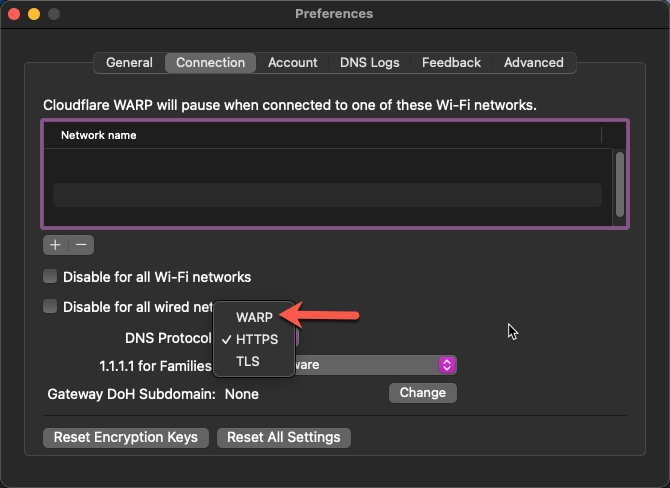670x488 pixels.
Task: Click the network list scrollbar
Action: [620, 185]
